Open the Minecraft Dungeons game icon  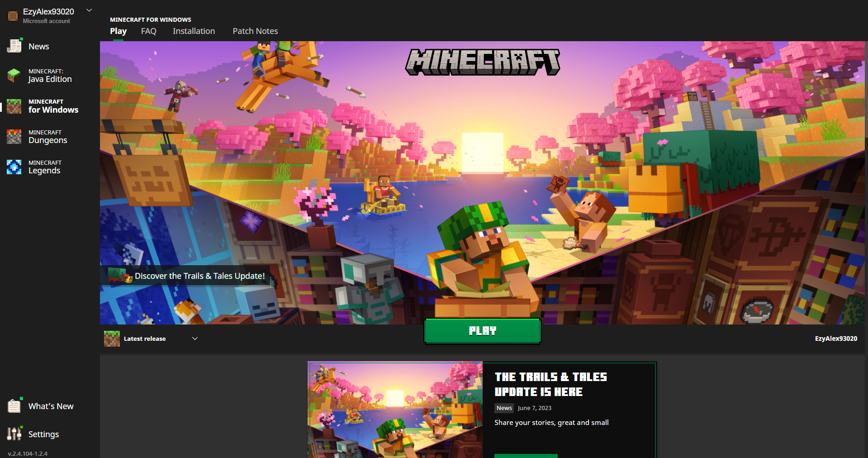coord(14,137)
